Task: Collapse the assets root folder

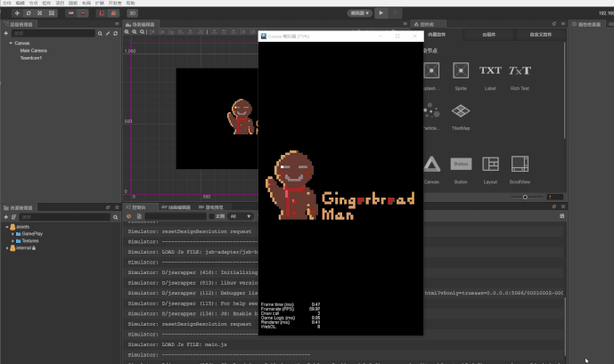Action: 7,227
